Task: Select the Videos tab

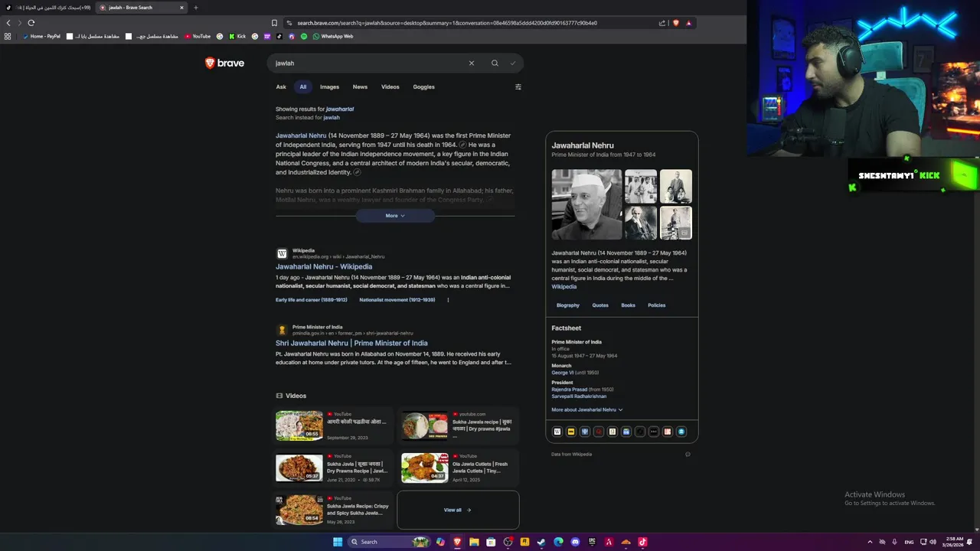Action: [x=390, y=87]
